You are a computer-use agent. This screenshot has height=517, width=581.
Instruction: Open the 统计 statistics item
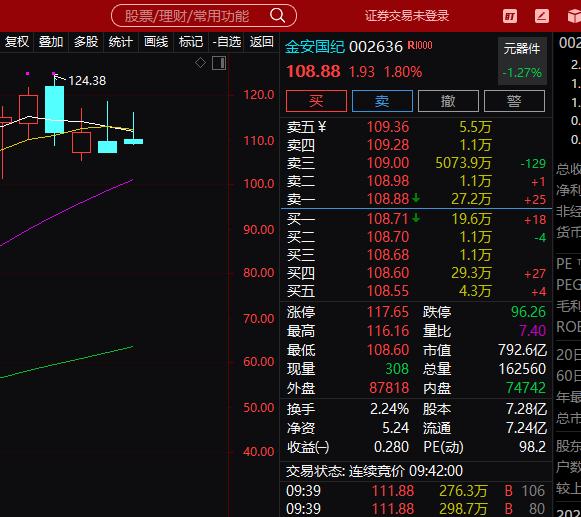[x=120, y=42]
